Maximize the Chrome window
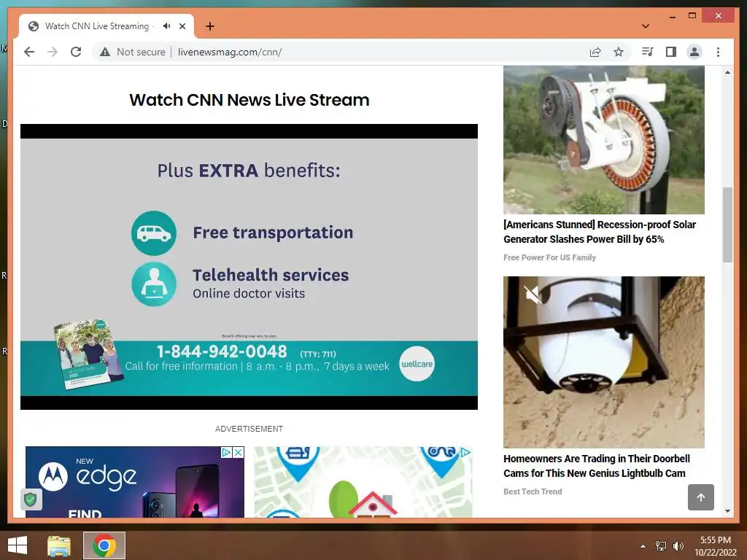Image resolution: width=747 pixels, height=560 pixels. pyautogui.click(x=692, y=16)
